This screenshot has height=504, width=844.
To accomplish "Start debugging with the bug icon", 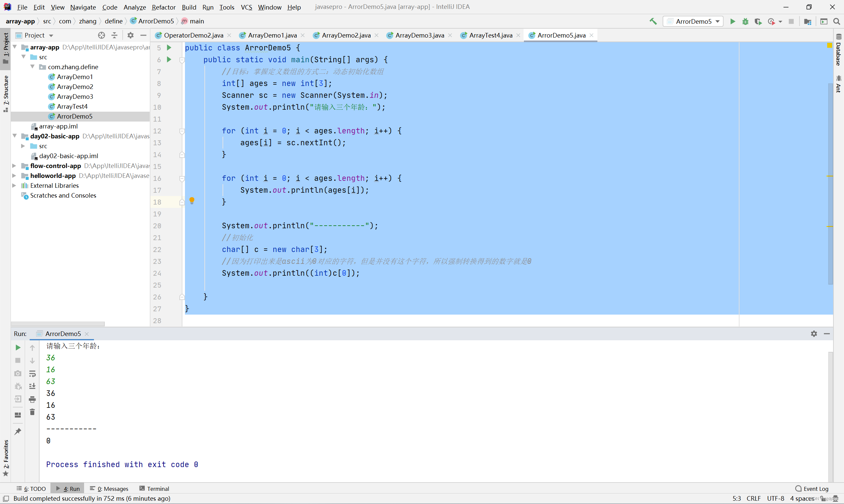I will click(x=745, y=21).
